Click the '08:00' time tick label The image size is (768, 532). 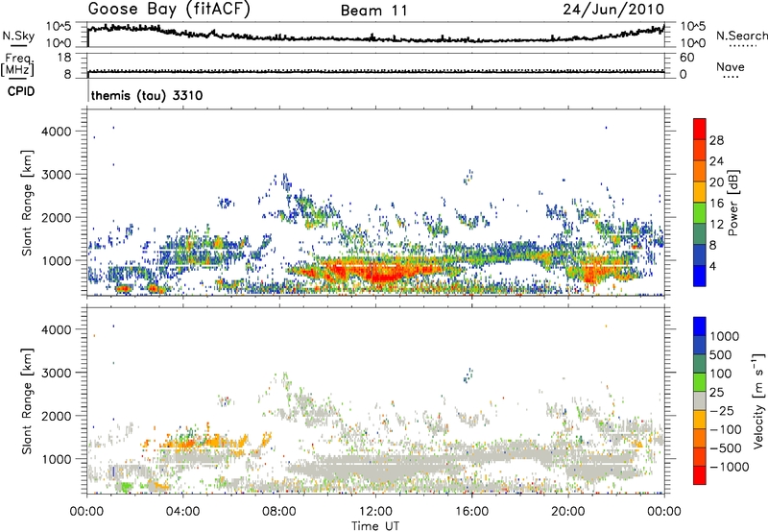279,512
